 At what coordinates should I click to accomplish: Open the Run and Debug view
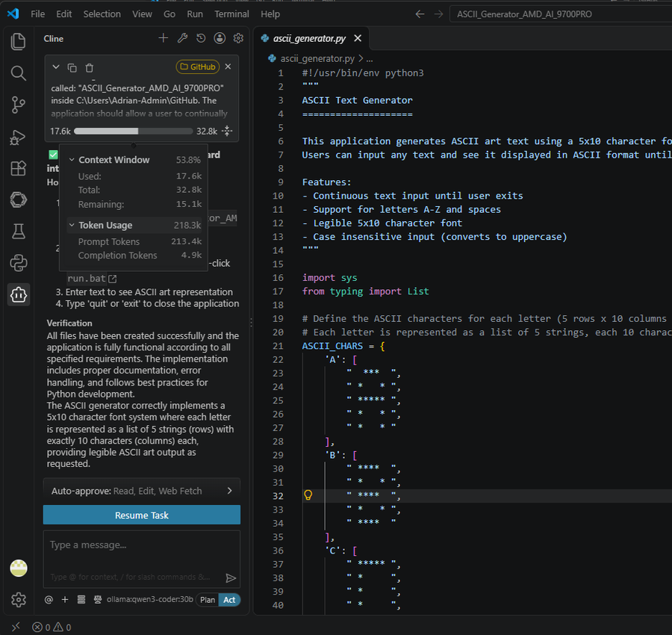tap(18, 137)
